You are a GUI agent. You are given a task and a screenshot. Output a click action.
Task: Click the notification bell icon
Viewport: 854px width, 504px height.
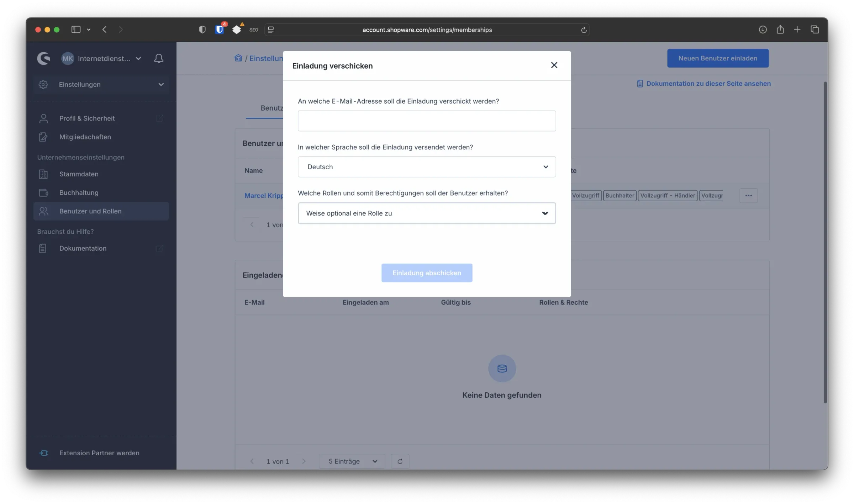159,59
